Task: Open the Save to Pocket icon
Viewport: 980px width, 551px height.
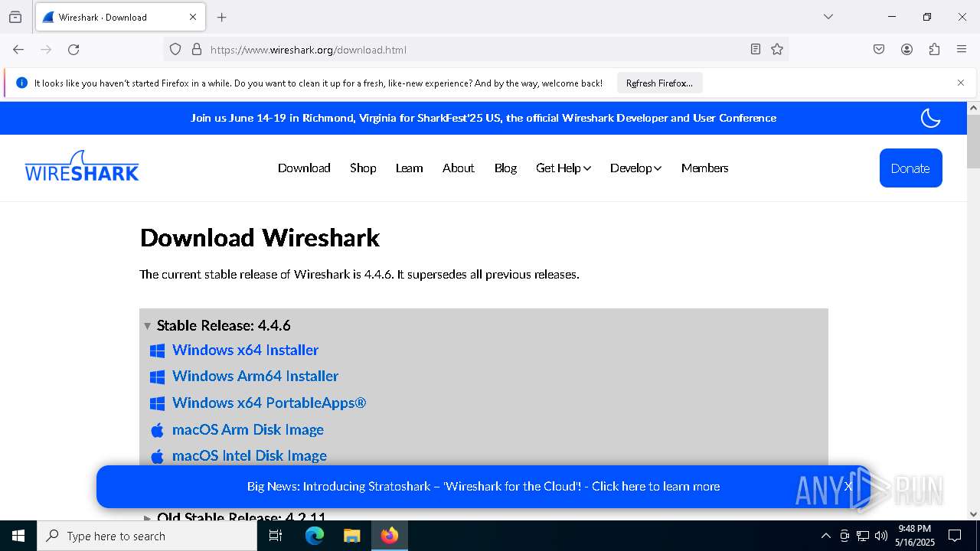Action: click(x=879, y=50)
